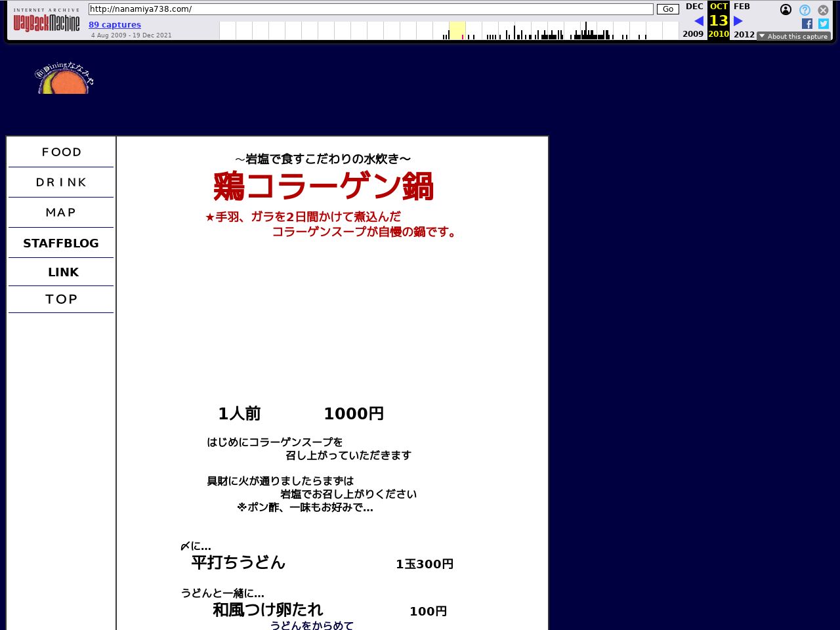Share capture on Twitter

[x=823, y=24]
